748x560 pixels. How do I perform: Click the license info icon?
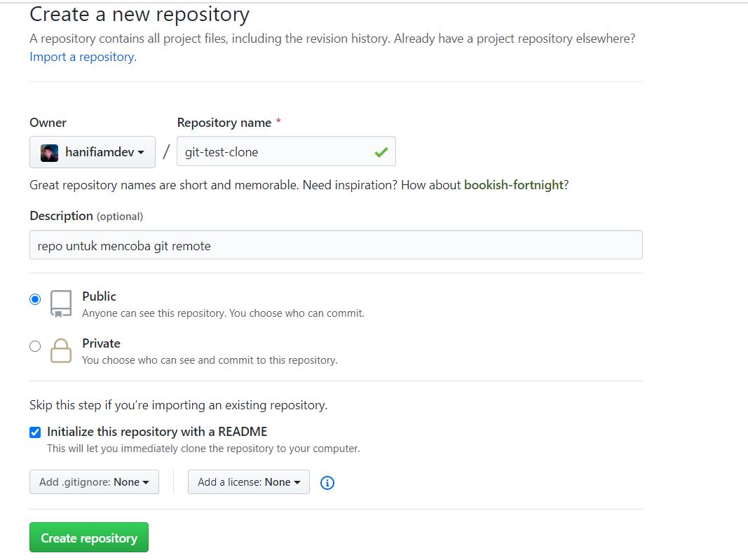coord(327,483)
